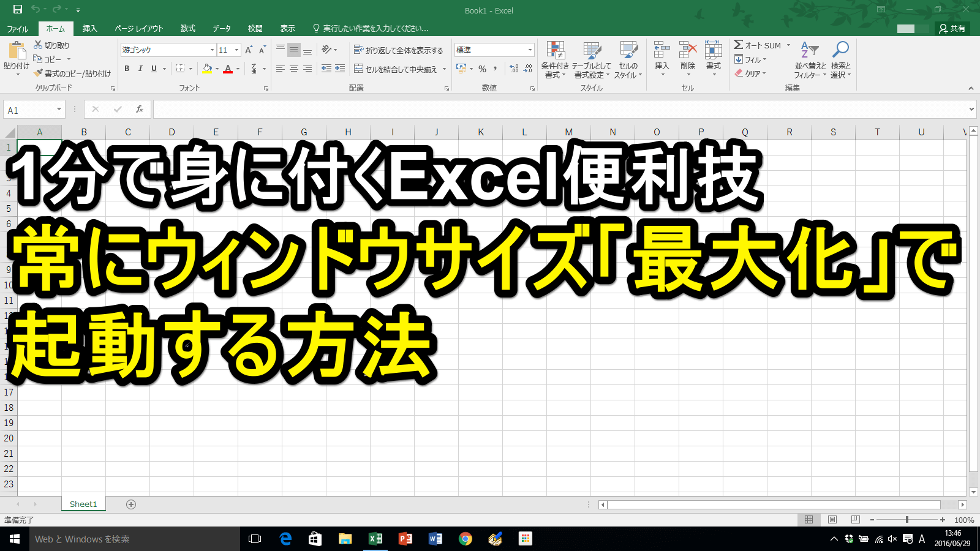The width and height of the screenshot is (980, 551).
Task: Select the Sheet1 tab
Action: point(83,504)
